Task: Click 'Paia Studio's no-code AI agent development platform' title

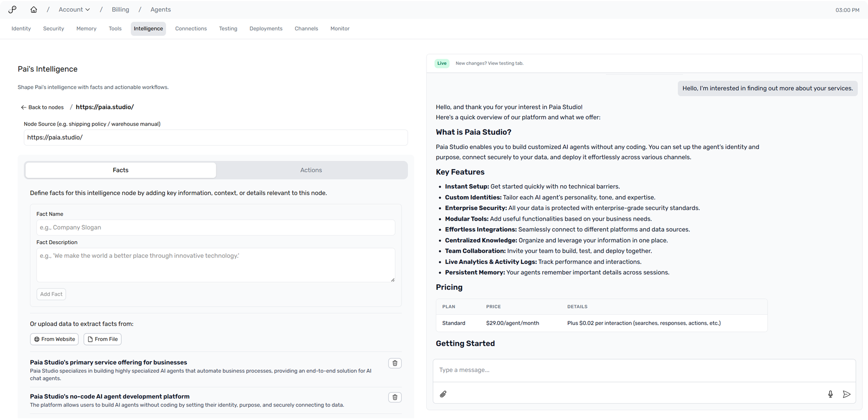Action: 110,396
